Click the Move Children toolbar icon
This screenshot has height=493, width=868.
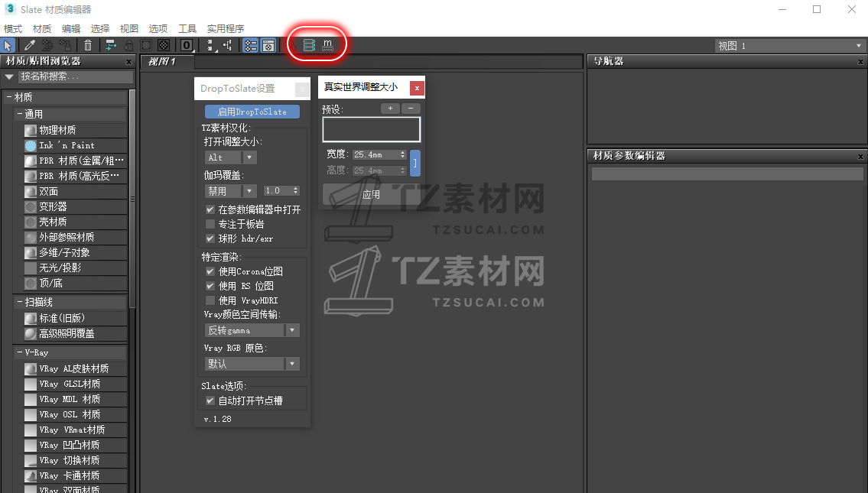click(111, 45)
